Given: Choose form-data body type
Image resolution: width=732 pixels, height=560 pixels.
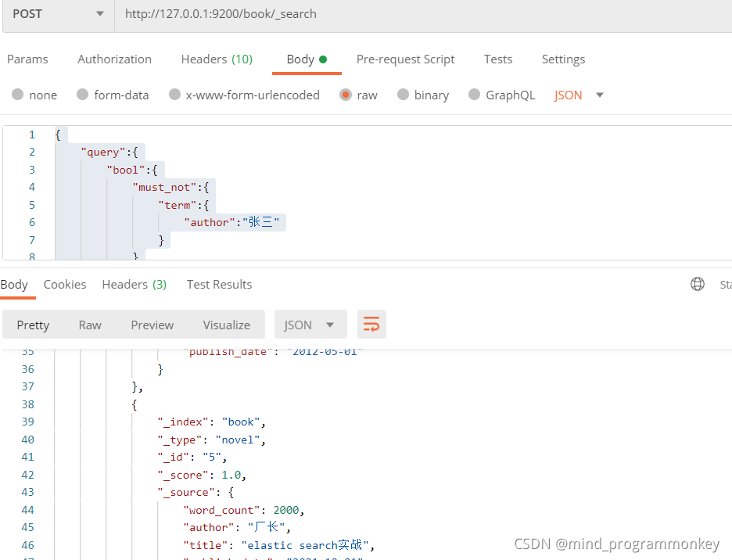Looking at the screenshot, I should pyautogui.click(x=113, y=95).
